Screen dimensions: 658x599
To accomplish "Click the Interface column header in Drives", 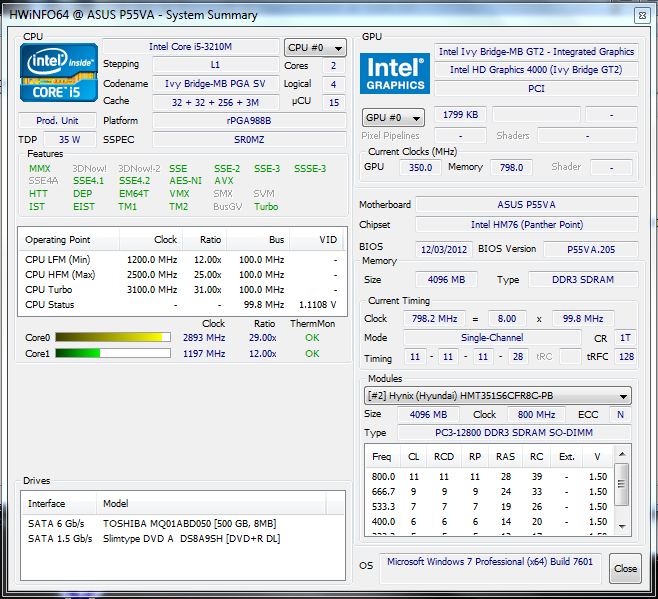I will point(59,503).
